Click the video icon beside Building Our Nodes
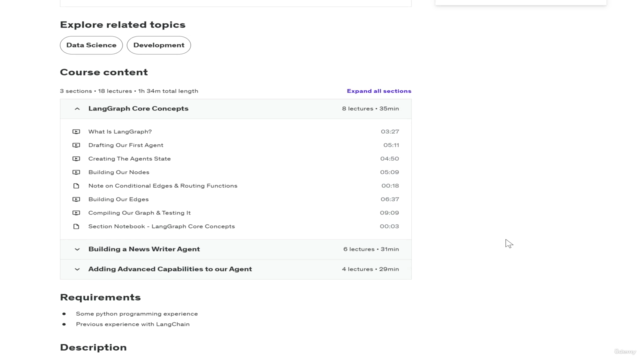Viewport: 640px width, 360px height. 76,172
